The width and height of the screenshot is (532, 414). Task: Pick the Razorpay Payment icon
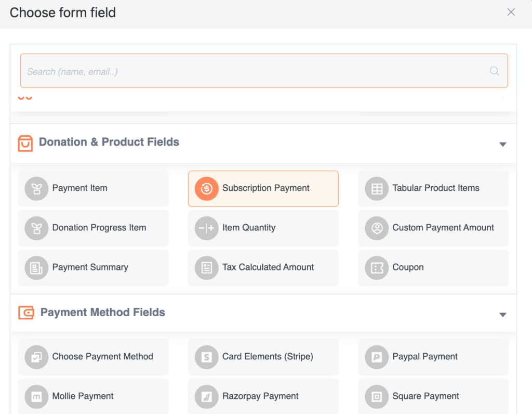(206, 397)
